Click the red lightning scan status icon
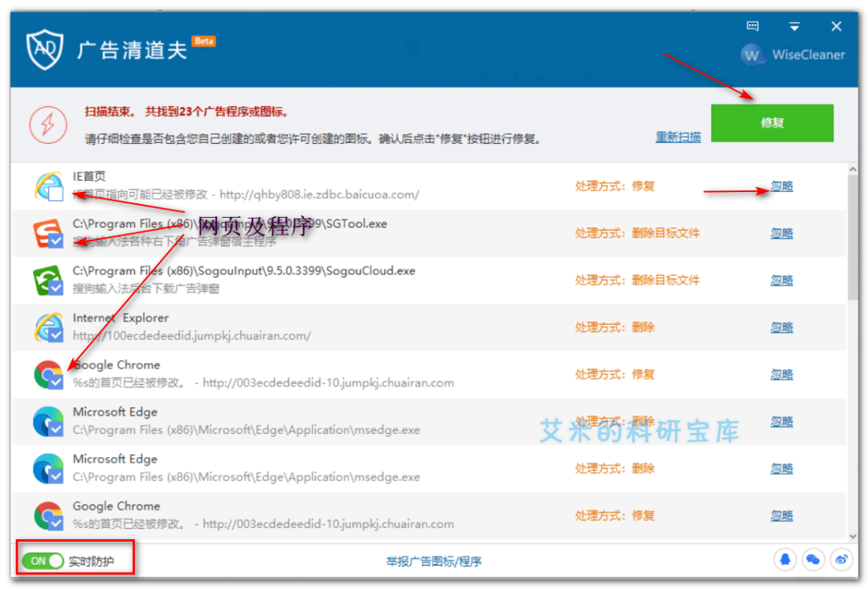868x589 pixels. 48,125
